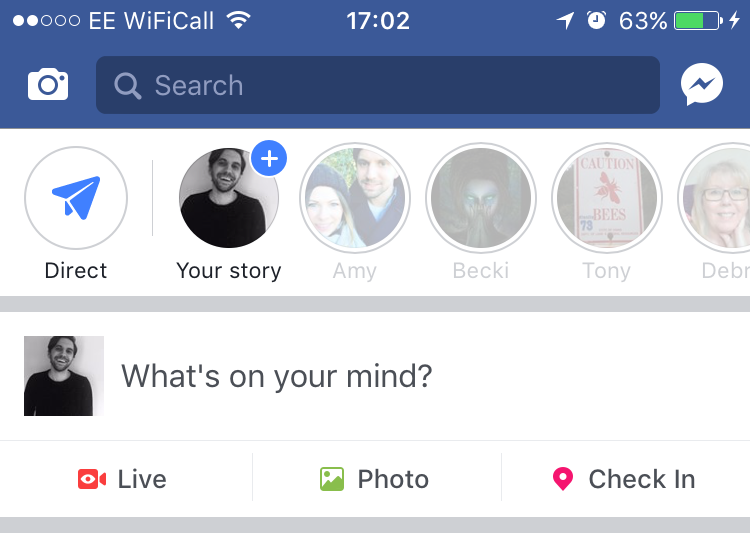Click the search magnifier icon

(x=128, y=86)
